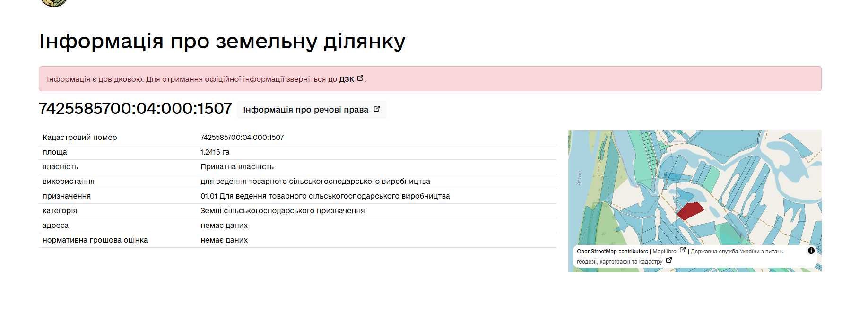Viewport: 868px width, 321px height.
Task: Click the value starting with 01.01
Action: coord(325,196)
